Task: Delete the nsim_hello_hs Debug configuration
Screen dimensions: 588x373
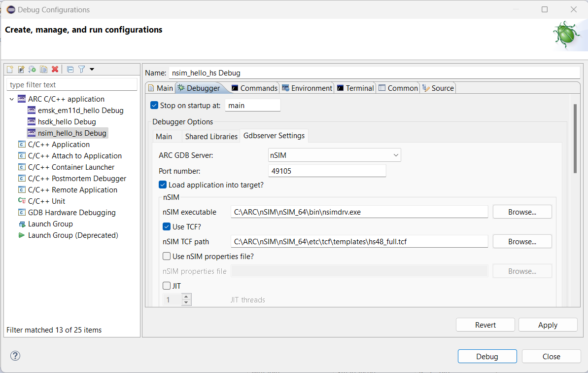Action: point(55,70)
